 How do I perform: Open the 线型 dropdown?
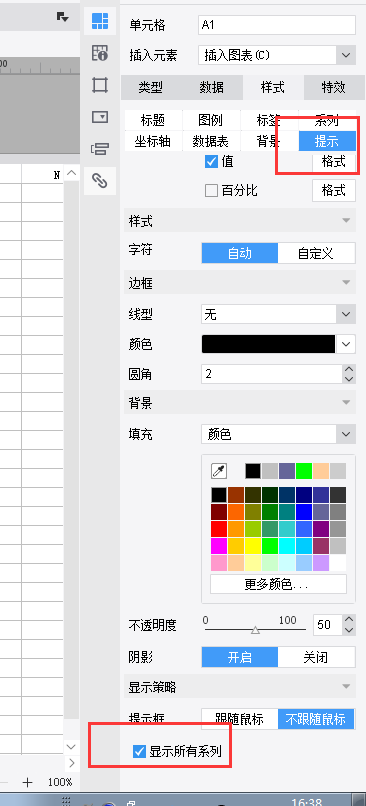coord(278,314)
